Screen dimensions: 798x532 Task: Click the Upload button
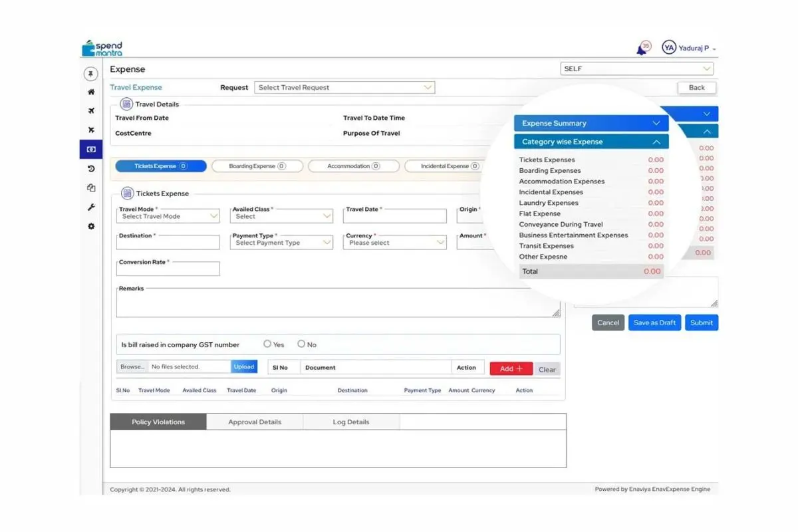(x=243, y=366)
